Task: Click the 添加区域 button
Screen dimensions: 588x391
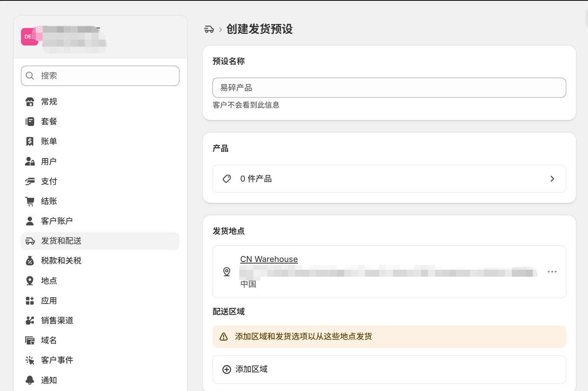Action: click(389, 369)
